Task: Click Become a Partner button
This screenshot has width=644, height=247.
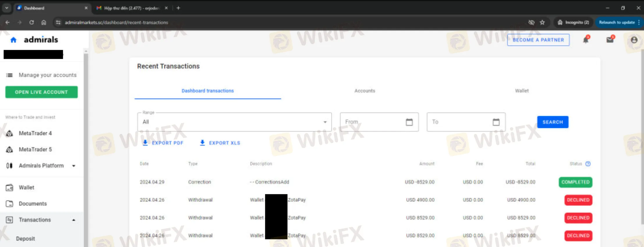Action: tap(538, 40)
